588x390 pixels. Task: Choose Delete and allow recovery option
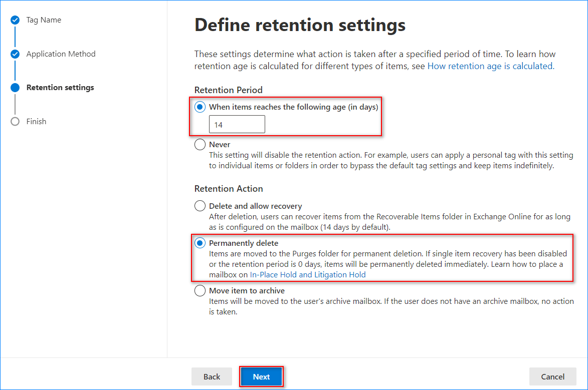pos(200,206)
